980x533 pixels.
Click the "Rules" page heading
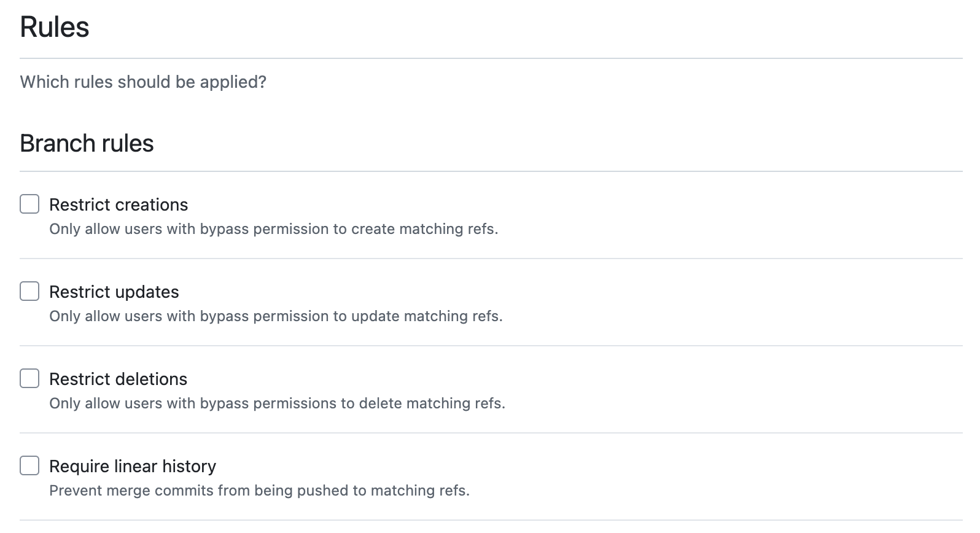(55, 27)
